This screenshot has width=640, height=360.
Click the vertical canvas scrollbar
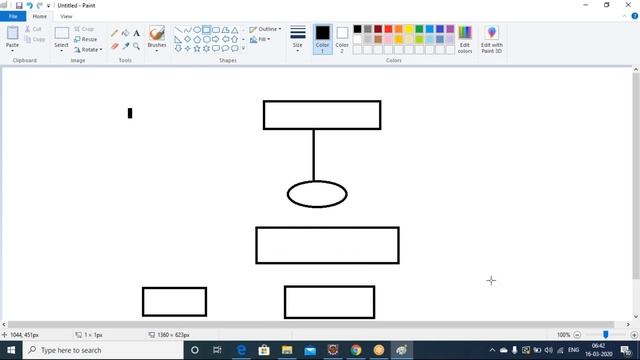(636, 176)
